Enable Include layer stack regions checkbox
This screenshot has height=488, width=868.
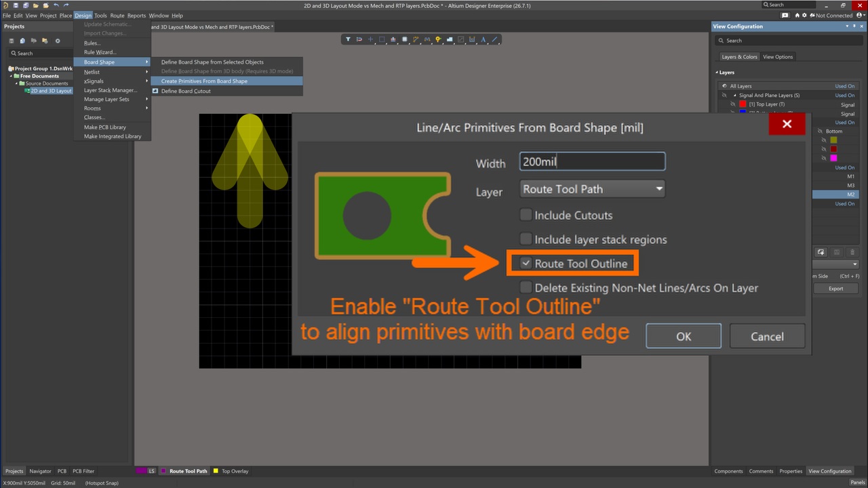click(526, 239)
